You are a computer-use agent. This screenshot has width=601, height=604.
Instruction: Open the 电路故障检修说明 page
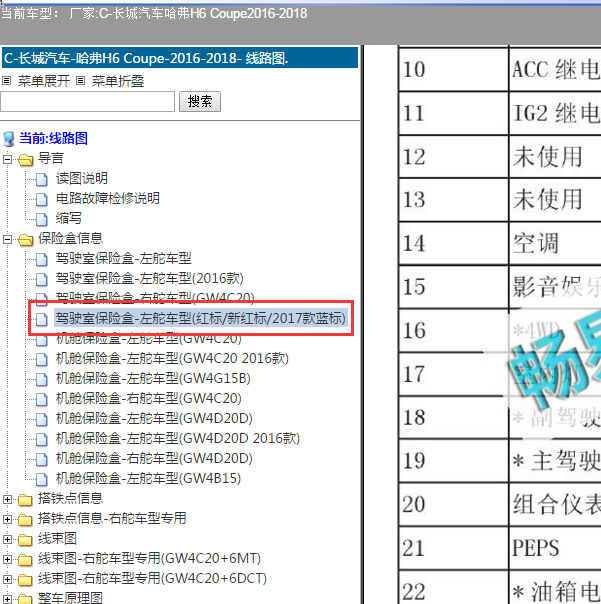(x=107, y=198)
